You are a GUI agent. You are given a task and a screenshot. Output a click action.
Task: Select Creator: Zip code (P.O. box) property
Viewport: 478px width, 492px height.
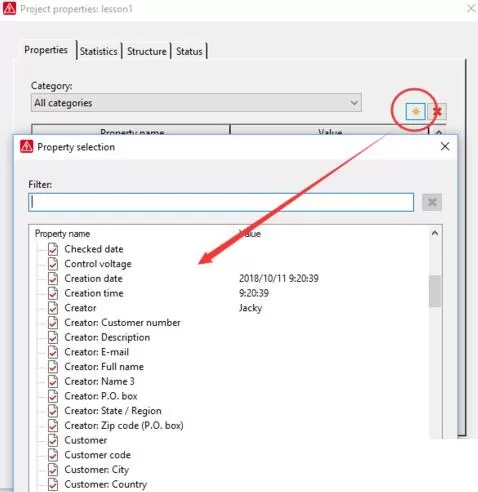point(124,425)
